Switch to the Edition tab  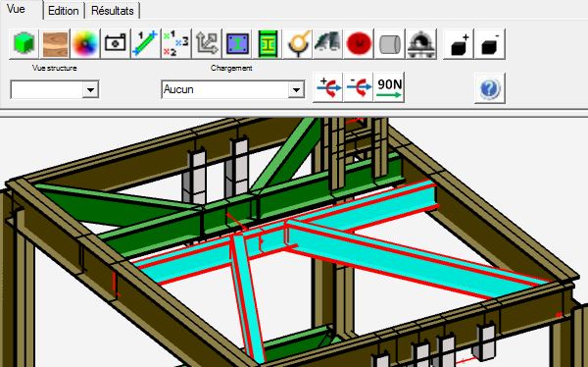(64, 11)
